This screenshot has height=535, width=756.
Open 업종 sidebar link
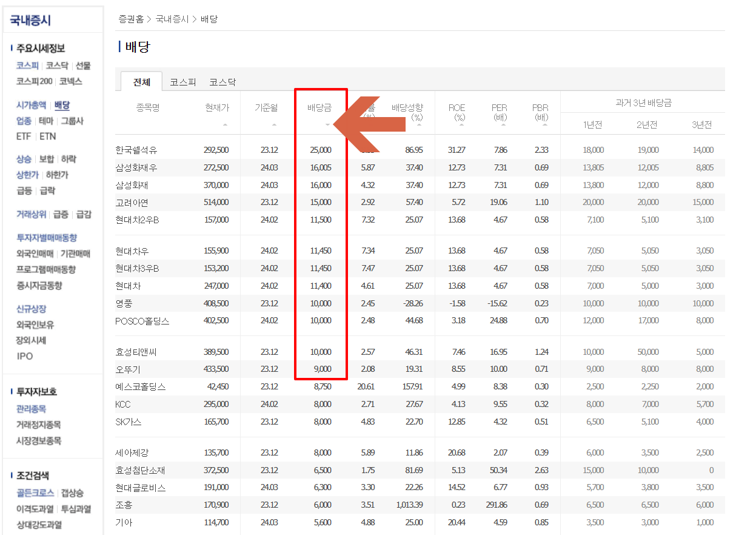point(24,121)
